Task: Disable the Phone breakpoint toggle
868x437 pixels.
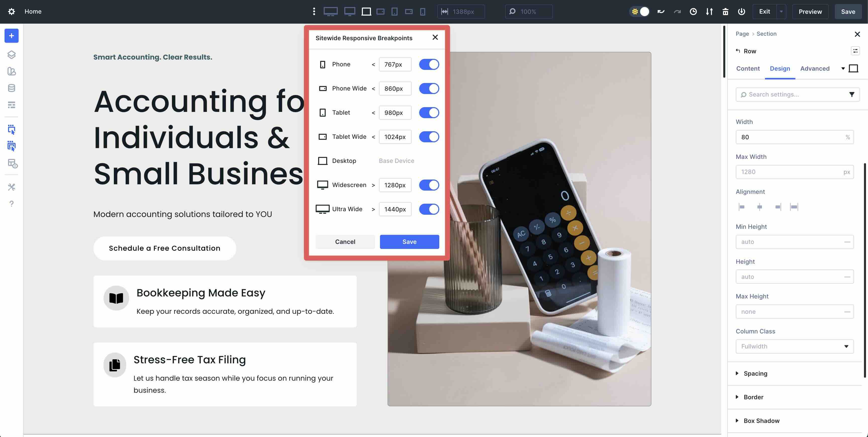Action: click(x=429, y=64)
